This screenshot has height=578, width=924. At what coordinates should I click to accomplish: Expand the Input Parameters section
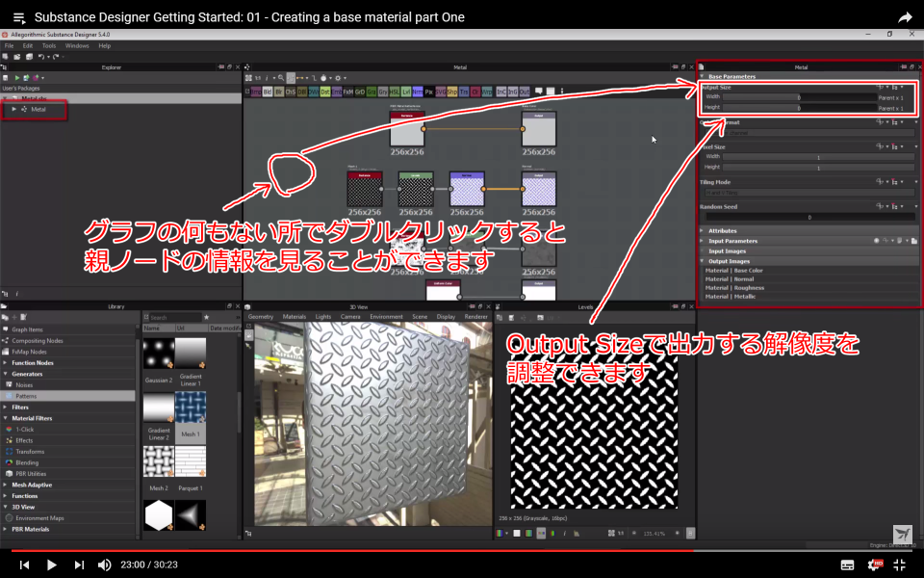(x=702, y=241)
